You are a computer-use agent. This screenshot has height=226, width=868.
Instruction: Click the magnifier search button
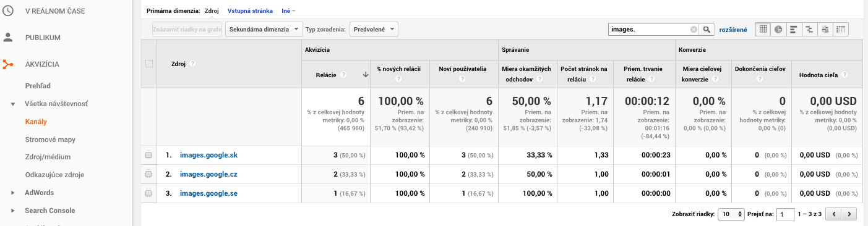707,29
